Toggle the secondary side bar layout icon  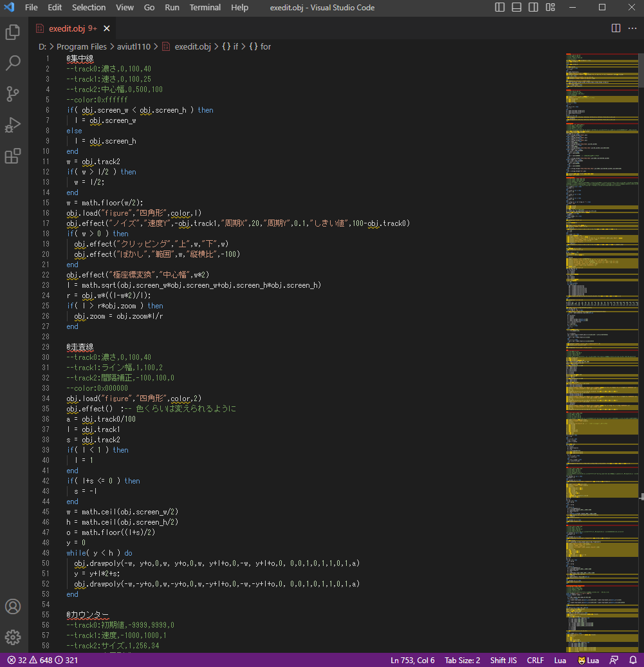(533, 7)
